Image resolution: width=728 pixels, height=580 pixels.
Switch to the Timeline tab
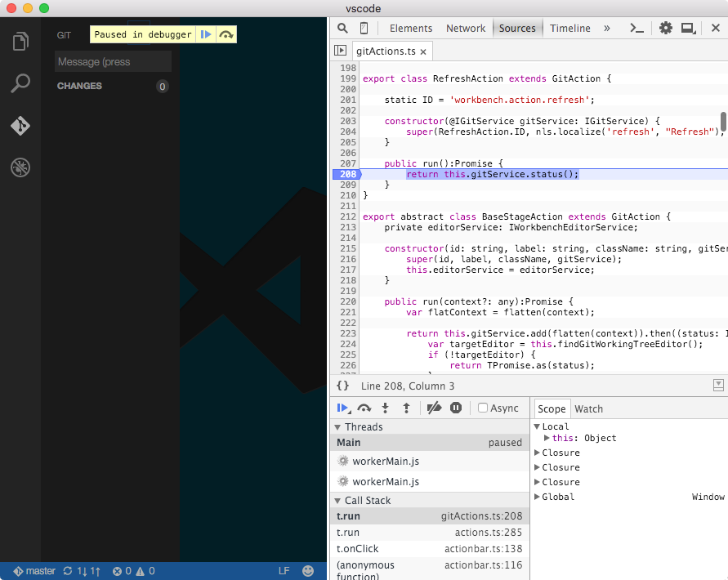pyautogui.click(x=570, y=29)
